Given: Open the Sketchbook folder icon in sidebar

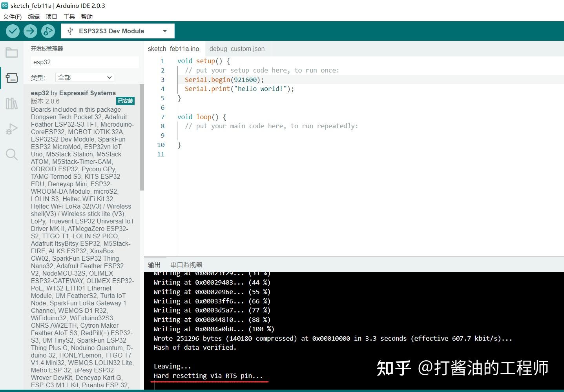Looking at the screenshot, I should click(11, 52).
